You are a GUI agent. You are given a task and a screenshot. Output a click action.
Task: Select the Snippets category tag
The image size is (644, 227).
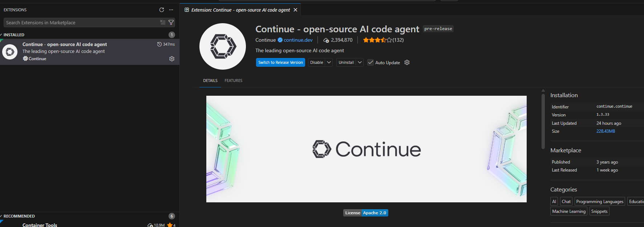coord(599,211)
